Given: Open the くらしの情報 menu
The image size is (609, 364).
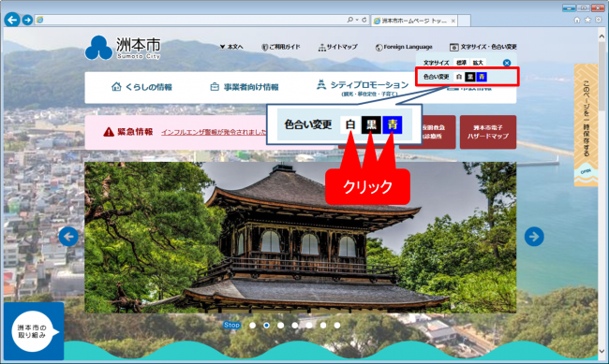Looking at the screenshot, I should (x=141, y=87).
